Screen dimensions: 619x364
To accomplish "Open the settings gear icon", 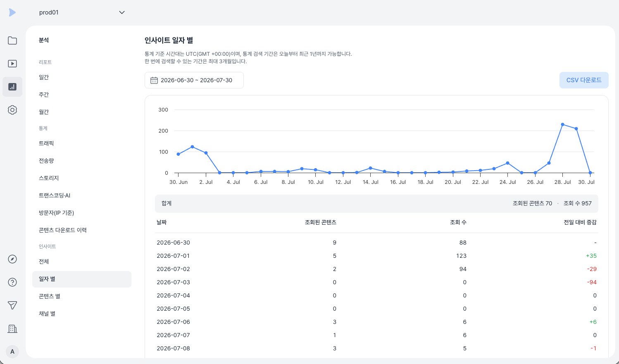I will tap(12, 110).
